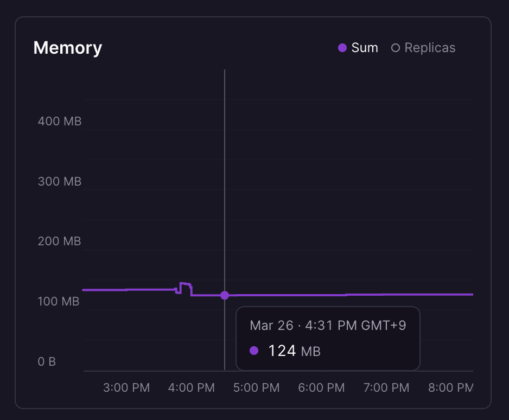Click the Mar 26 4:31 PM tooltip timestamp

tap(328, 326)
